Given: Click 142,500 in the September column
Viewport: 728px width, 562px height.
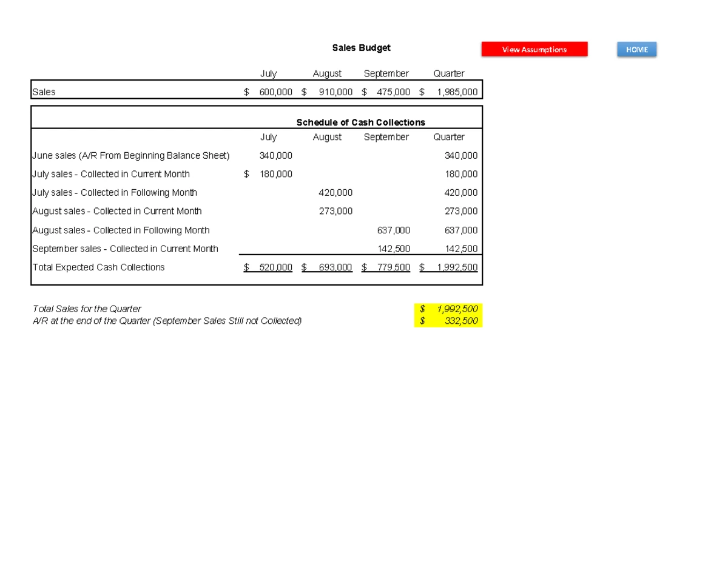Looking at the screenshot, I should coord(393,249).
